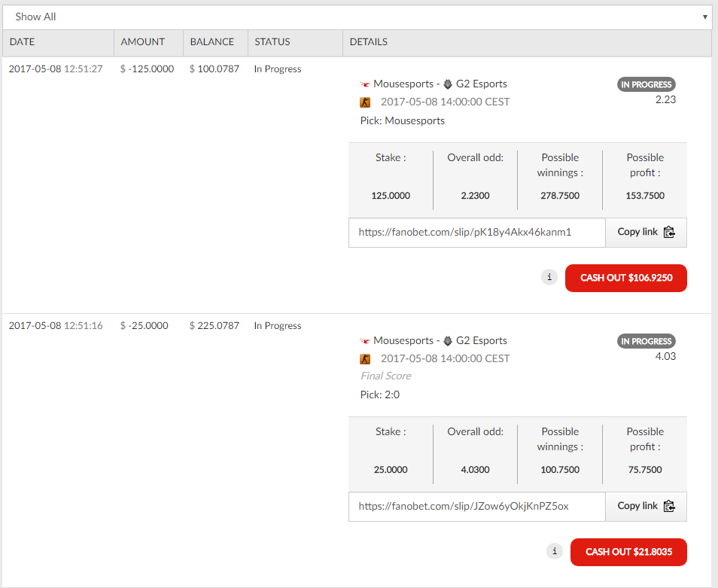This screenshot has height=588, width=718.
Task: Click possible profit value 153.7500
Action: coord(645,196)
